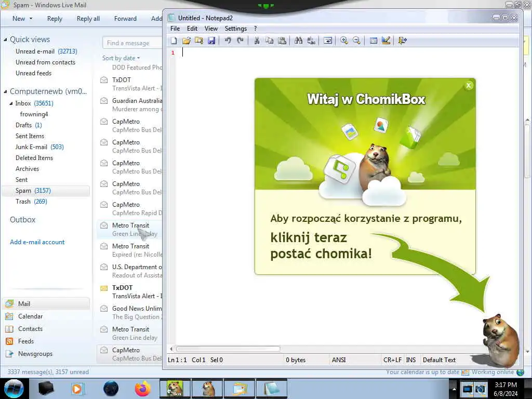
Task: Click the Zoom In magnifier in Notepad2
Action: pyautogui.click(x=344, y=41)
